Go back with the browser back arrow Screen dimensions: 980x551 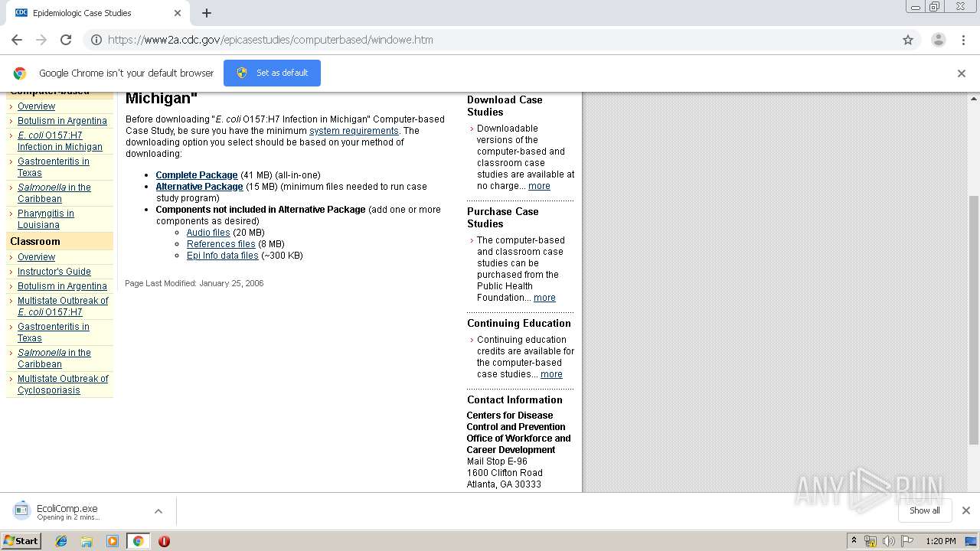(x=17, y=40)
